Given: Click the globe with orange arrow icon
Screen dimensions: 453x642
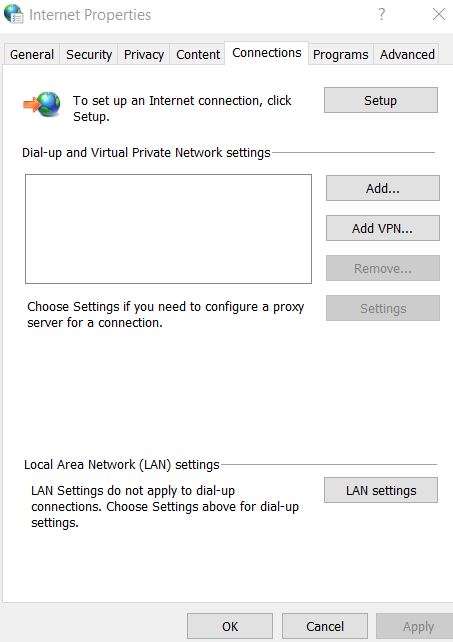Looking at the screenshot, I should tap(42, 104).
